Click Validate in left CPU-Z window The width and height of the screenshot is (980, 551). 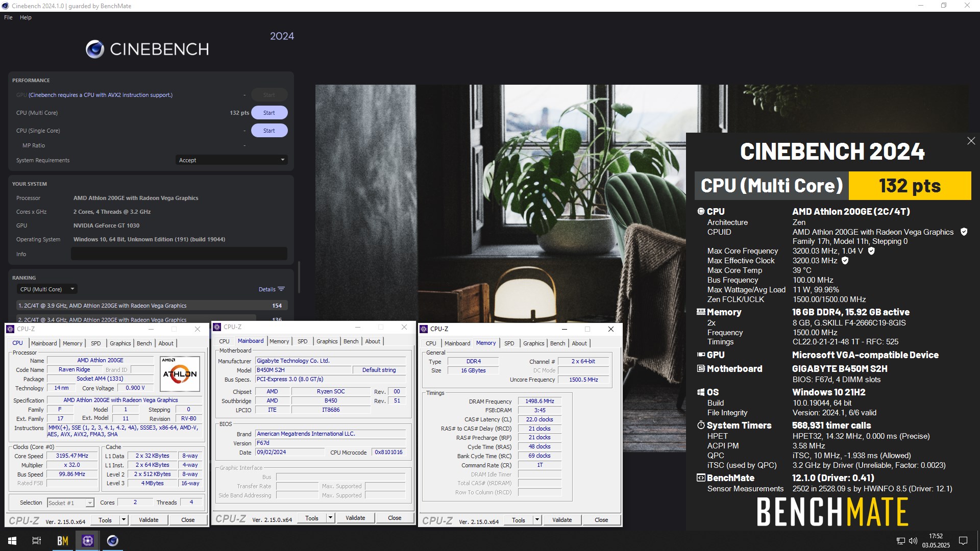point(149,520)
